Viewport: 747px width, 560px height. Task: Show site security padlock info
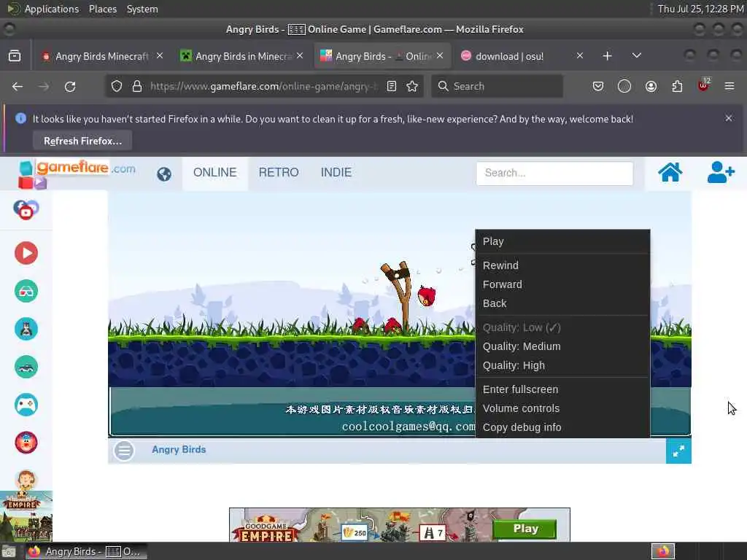[137, 86]
